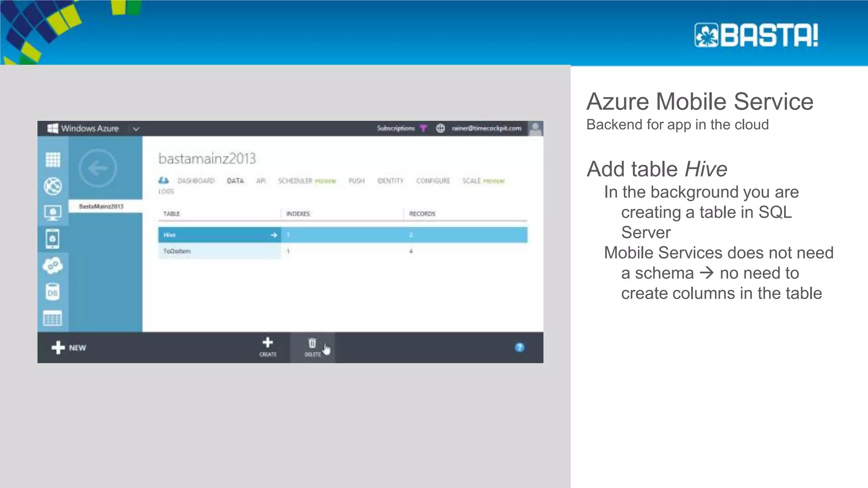Switch to the PUSH tab

pyautogui.click(x=356, y=181)
